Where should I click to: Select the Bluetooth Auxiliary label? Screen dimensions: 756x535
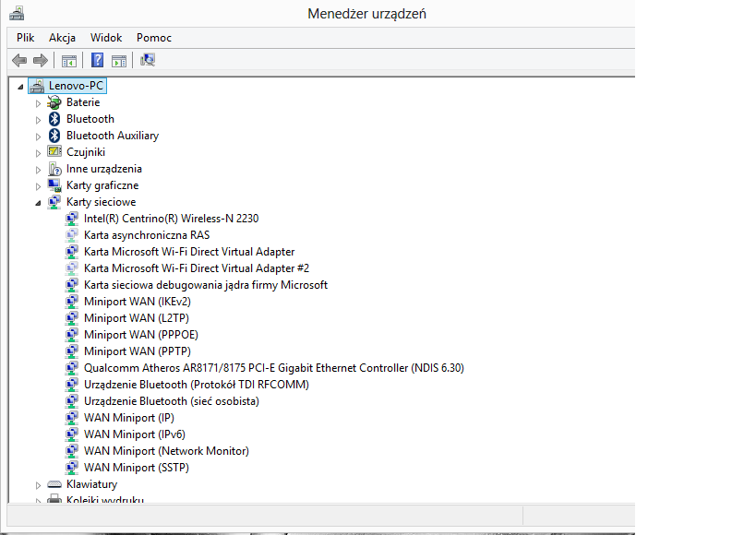(113, 136)
